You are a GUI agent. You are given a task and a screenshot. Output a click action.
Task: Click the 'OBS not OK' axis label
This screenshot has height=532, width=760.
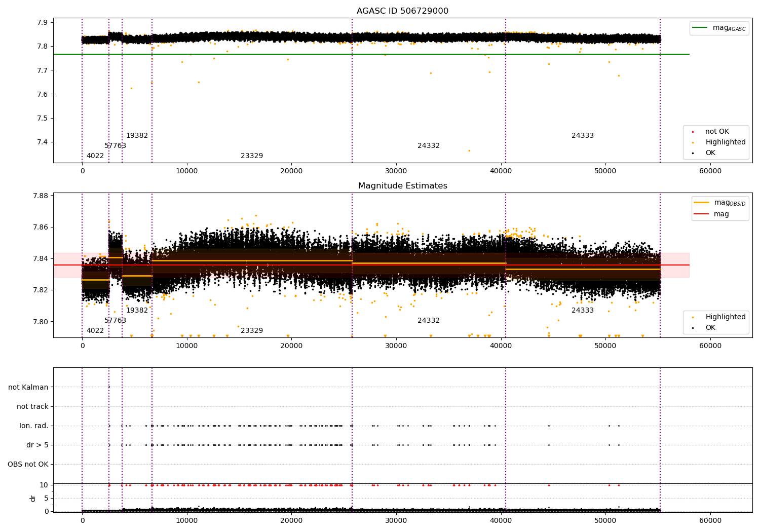(28, 464)
